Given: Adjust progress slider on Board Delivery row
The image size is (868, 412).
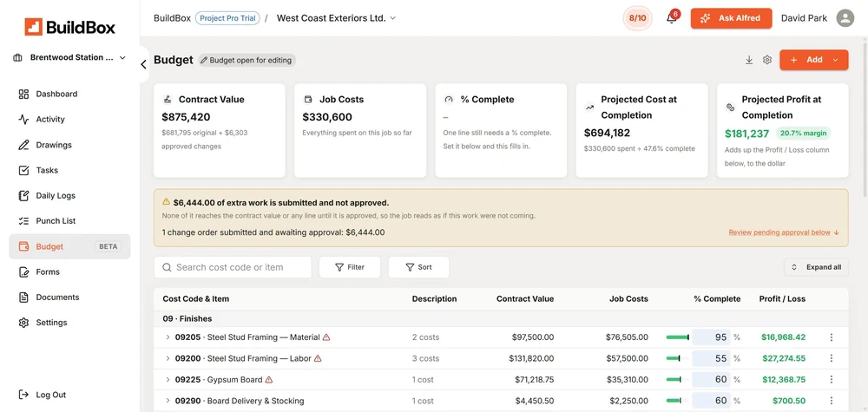Looking at the screenshot, I should pos(678,401).
